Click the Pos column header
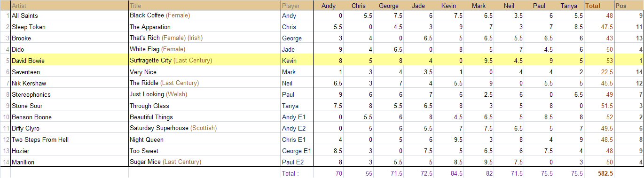Screen dimensions: 644x178 pyautogui.click(x=628, y=6)
